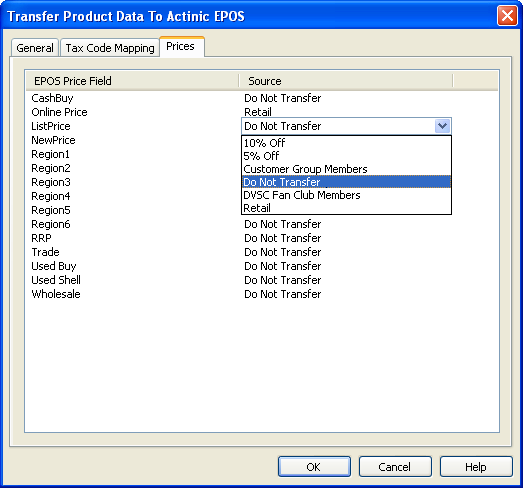Click the 'Source' column header
This screenshot has height=488, width=523.
[346, 81]
